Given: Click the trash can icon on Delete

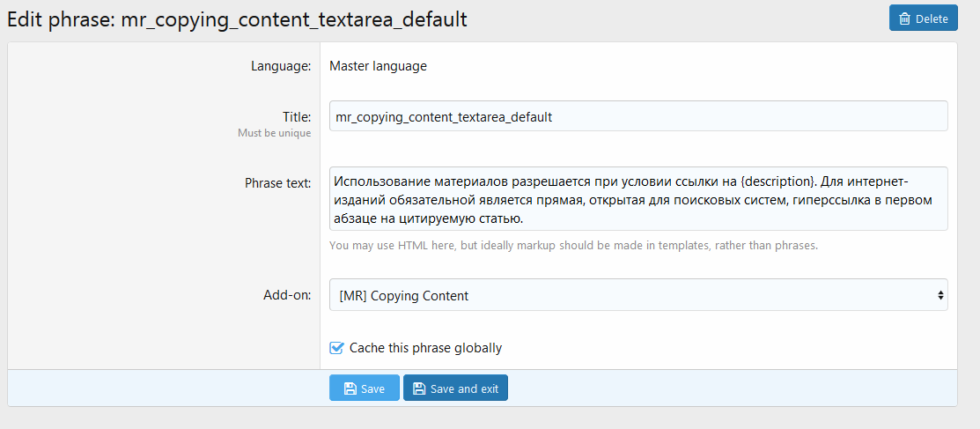Looking at the screenshot, I should (x=905, y=18).
